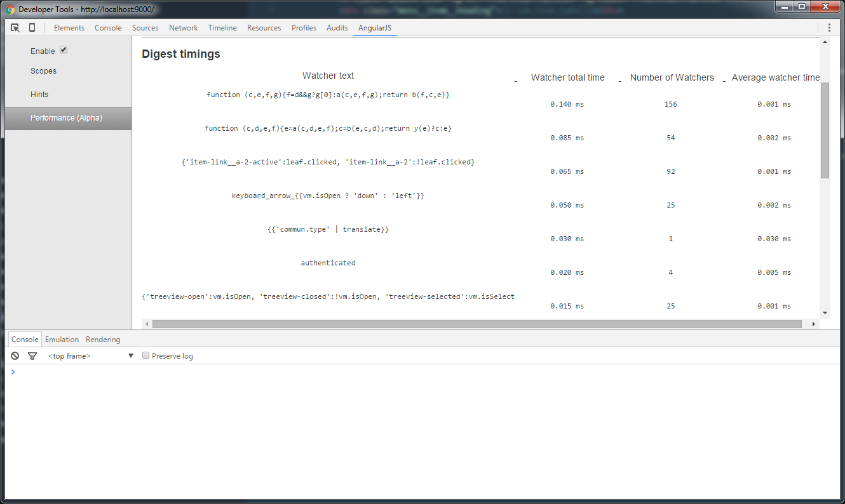Click the Number of Watchers header
Image resolution: width=845 pixels, height=504 pixels.
[x=672, y=77]
